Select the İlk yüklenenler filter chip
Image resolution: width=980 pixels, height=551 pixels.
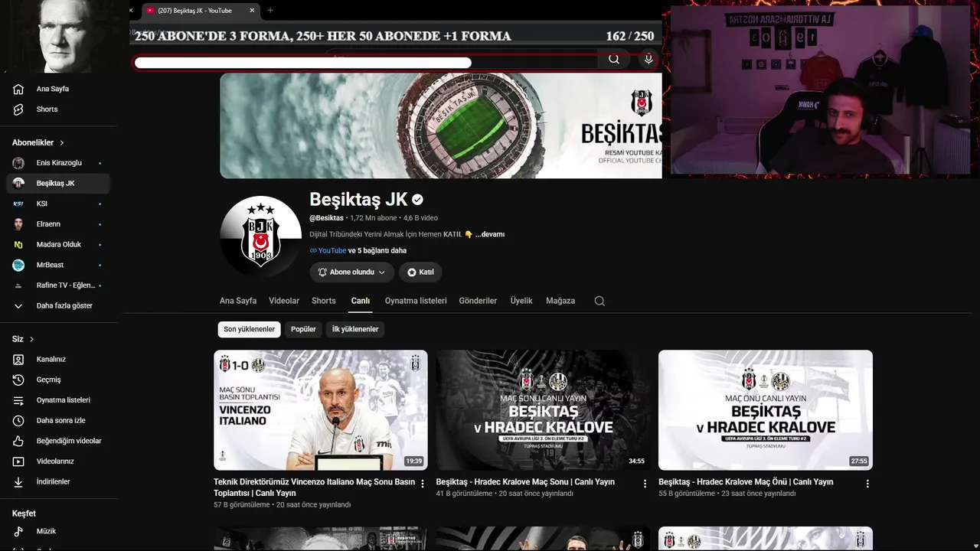pyautogui.click(x=354, y=329)
